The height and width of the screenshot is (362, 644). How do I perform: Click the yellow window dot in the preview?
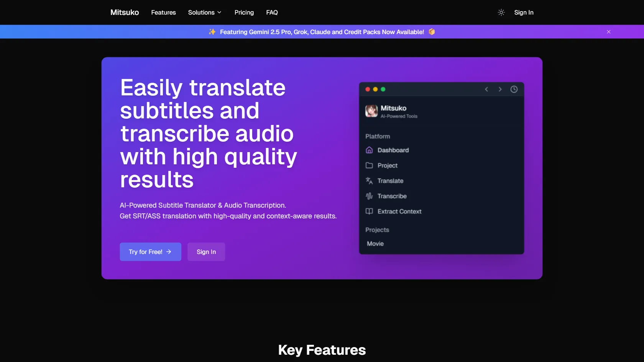click(x=375, y=89)
